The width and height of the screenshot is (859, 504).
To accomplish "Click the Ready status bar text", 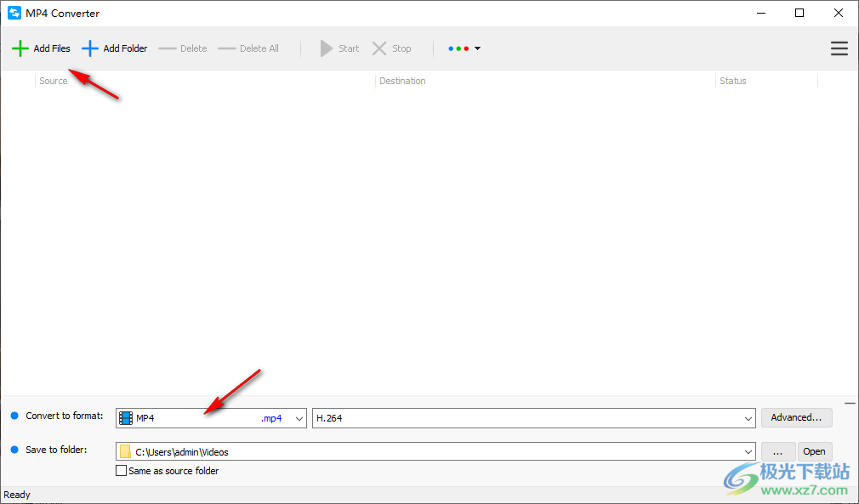I will coord(17,495).
